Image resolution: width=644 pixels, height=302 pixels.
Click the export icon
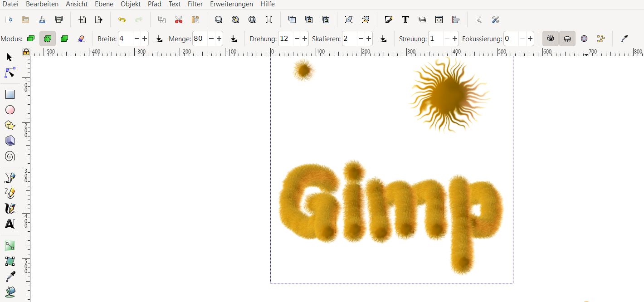coord(98,19)
